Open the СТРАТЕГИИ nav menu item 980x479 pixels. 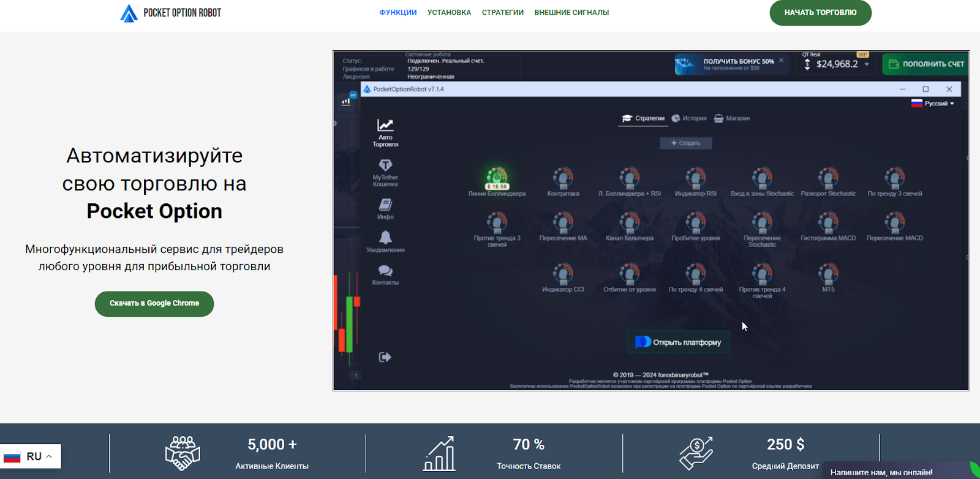point(503,12)
